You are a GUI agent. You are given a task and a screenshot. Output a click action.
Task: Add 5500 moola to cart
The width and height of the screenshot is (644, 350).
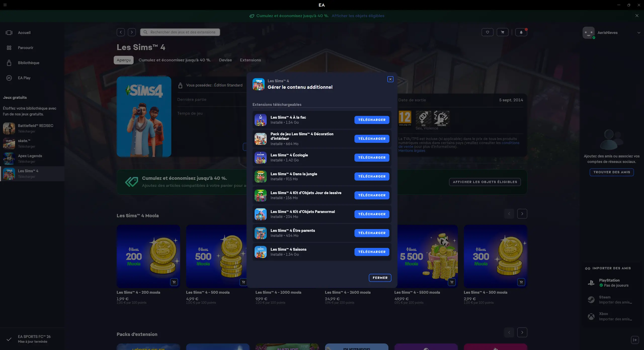click(x=452, y=282)
